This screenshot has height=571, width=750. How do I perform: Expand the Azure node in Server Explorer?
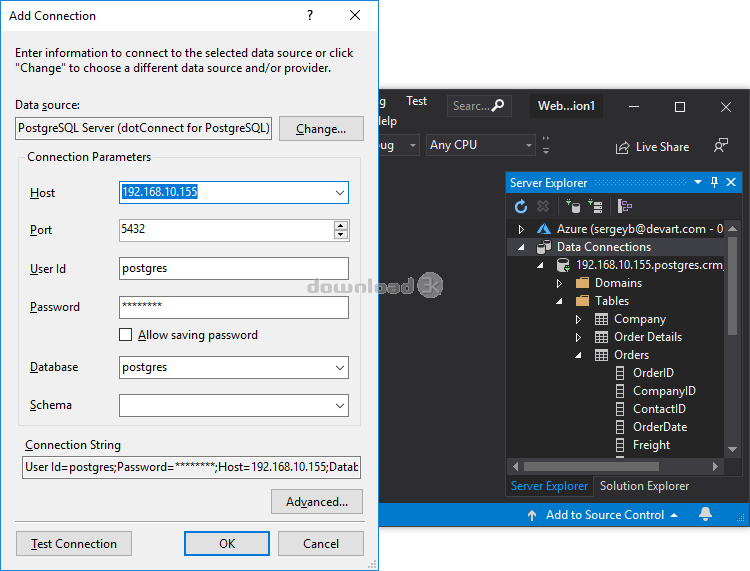(521, 230)
